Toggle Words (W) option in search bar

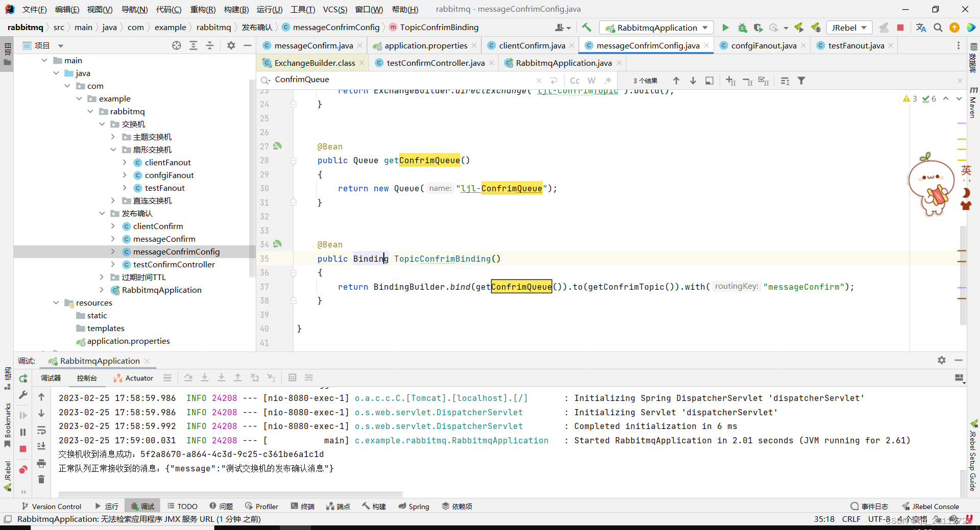pyautogui.click(x=592, y=81)
